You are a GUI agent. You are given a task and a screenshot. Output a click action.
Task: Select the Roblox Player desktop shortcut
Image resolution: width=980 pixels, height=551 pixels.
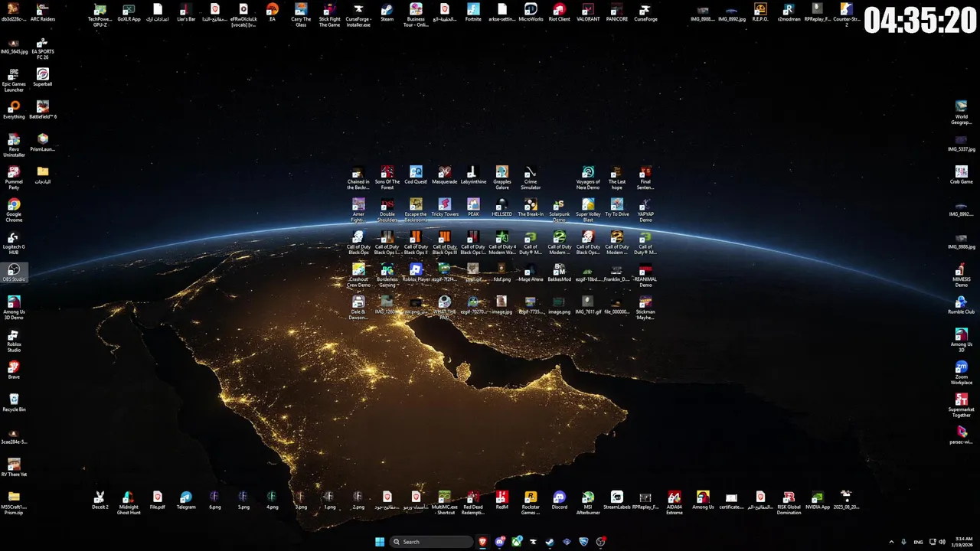(416, 272)
